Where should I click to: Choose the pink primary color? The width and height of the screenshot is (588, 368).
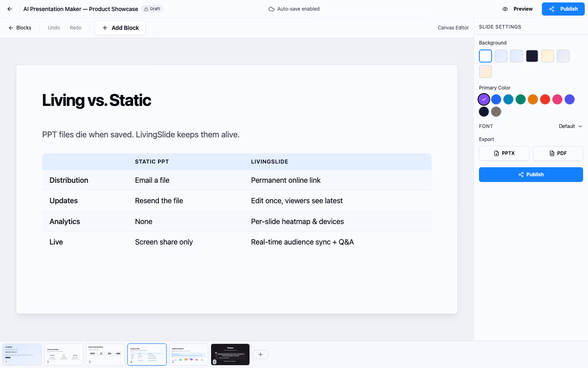[x=557, y=99]
